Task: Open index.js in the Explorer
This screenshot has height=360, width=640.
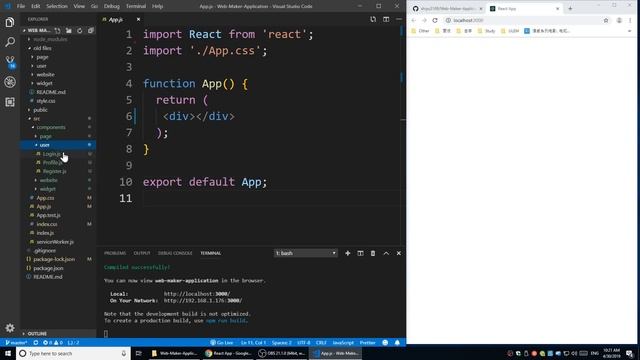Action: [45, 233]
